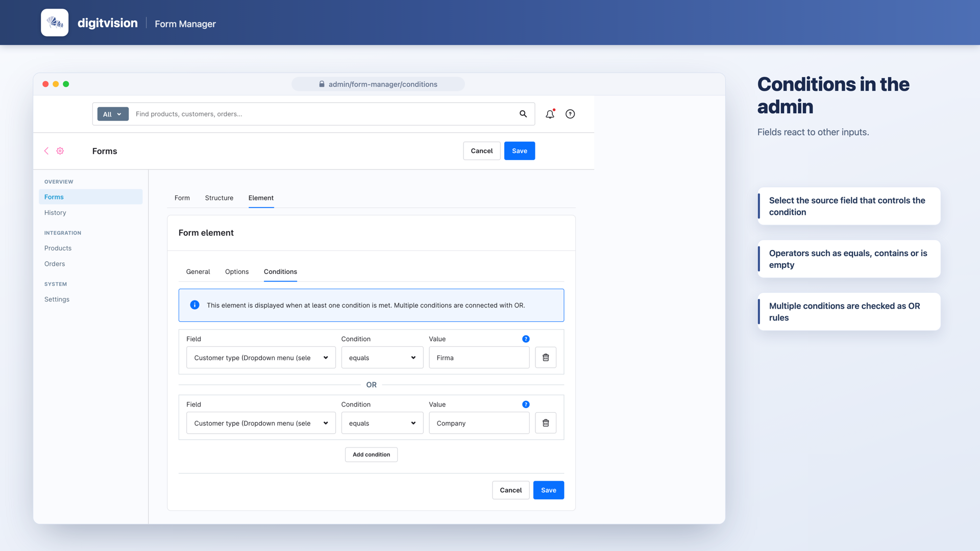This screenshot has width=980, height=551.
Task: Open the equals Condition dropdown in the Firma row
Action: (x=382, y=358)
